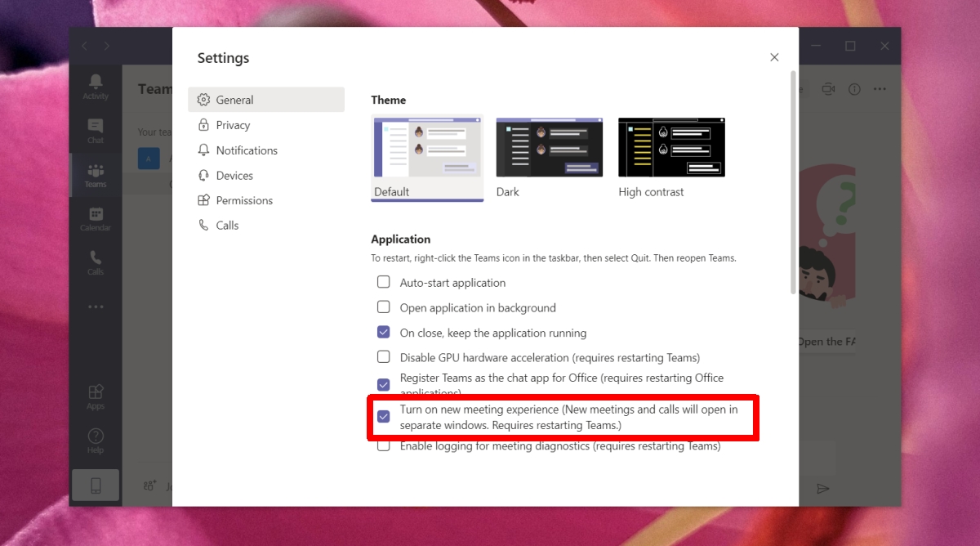Show more apps via sidebar ellipsis
The height and width of the screenshot is (546, 980).
(96, 307)
